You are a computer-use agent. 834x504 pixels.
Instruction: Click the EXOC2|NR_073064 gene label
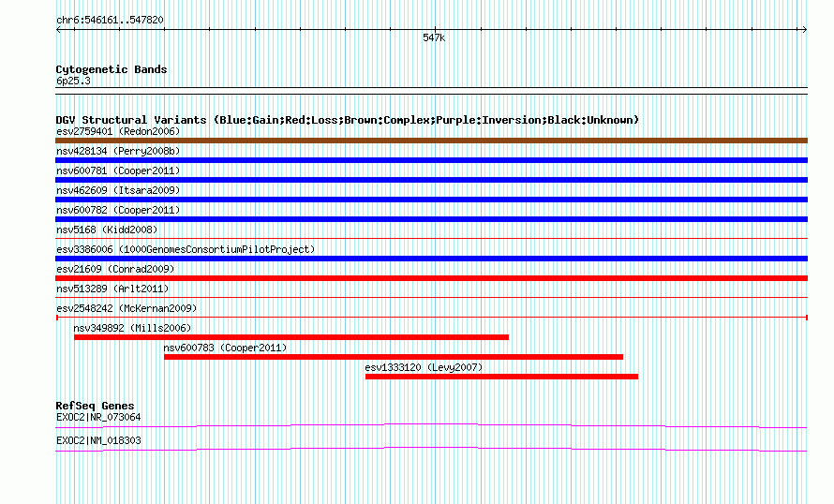click(x=98, y=417)
